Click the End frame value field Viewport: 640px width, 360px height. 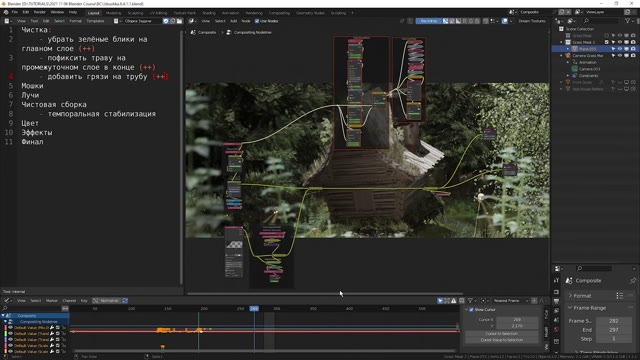point(613,330)
